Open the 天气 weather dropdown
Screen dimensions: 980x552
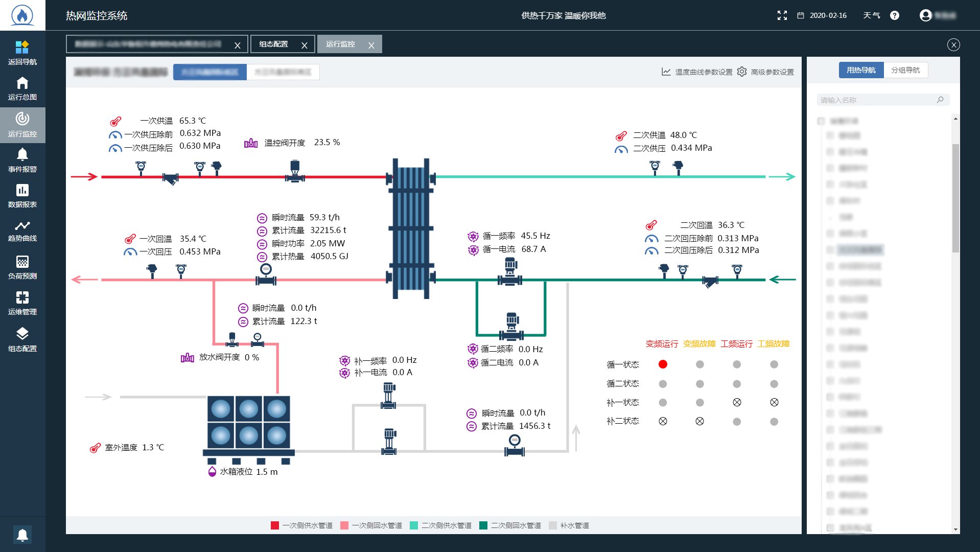(871, 15)
